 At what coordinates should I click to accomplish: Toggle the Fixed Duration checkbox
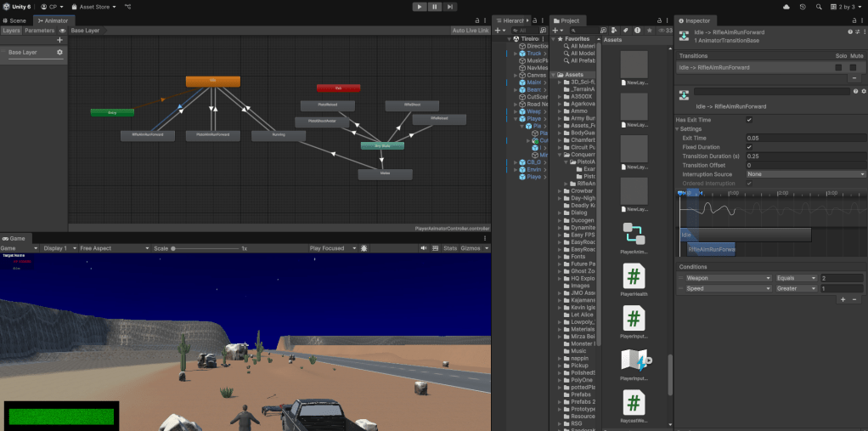(x=748, y=147)
